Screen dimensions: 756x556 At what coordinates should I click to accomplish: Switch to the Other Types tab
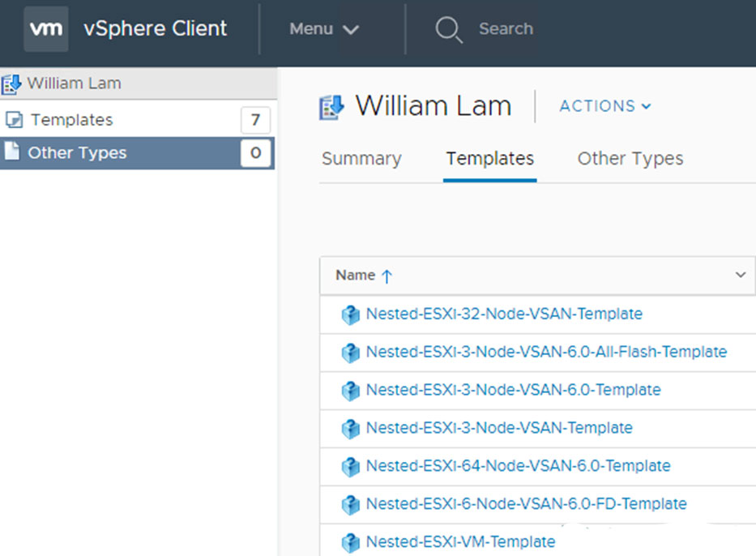(630, 159)
